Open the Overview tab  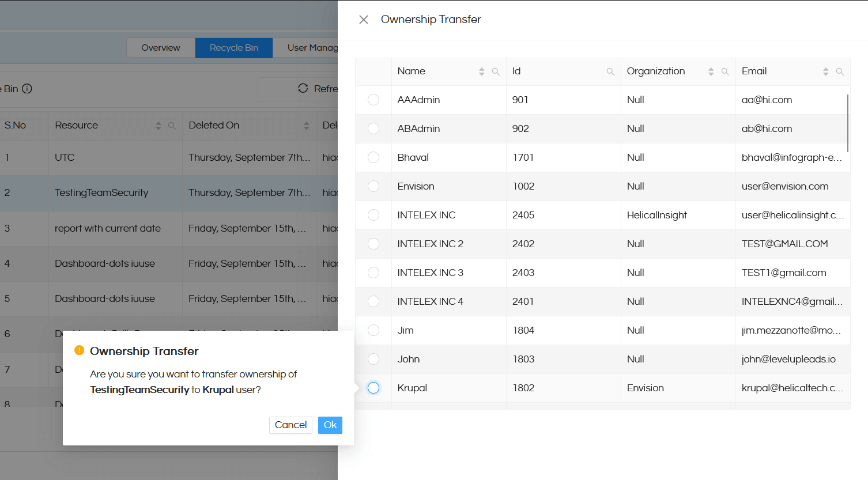click(161, 48)
